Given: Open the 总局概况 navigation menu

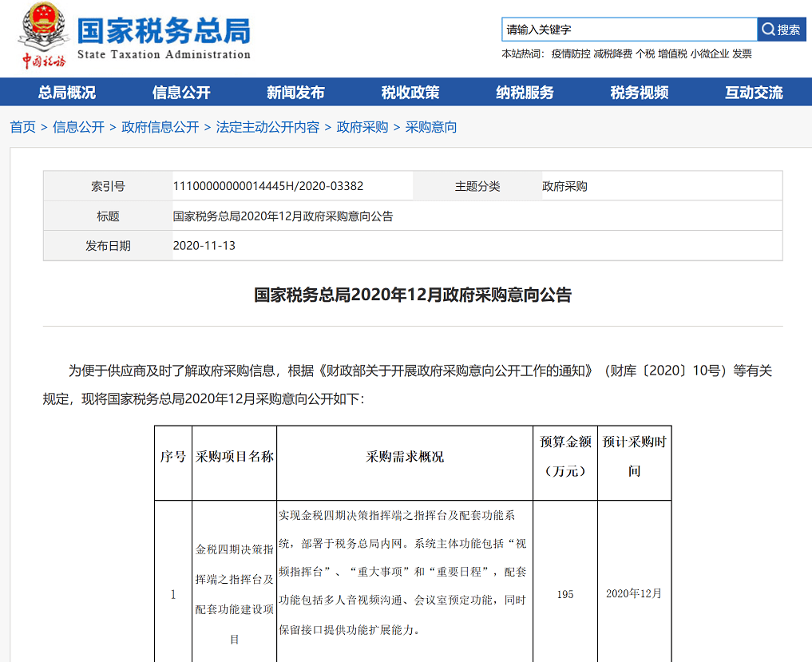Looking at the screenshot, I should [67, 93].
